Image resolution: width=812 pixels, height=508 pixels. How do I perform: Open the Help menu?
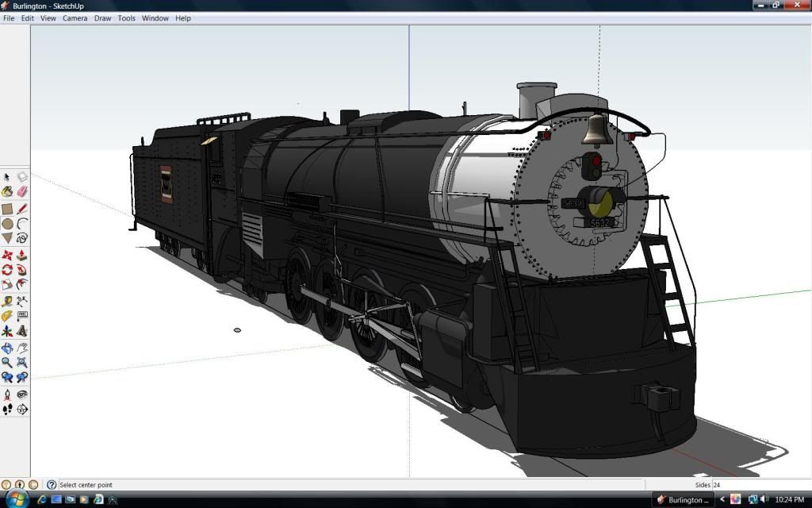pos(183,18)
